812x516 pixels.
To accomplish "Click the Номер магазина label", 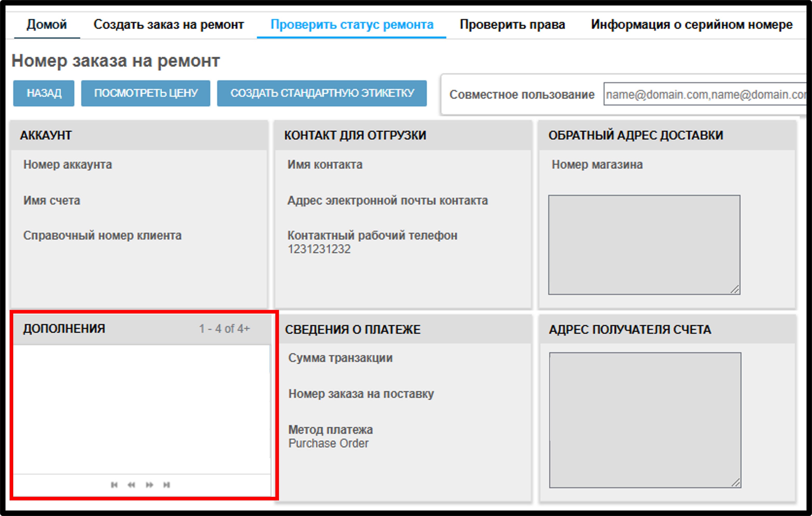I will point(597,165).
